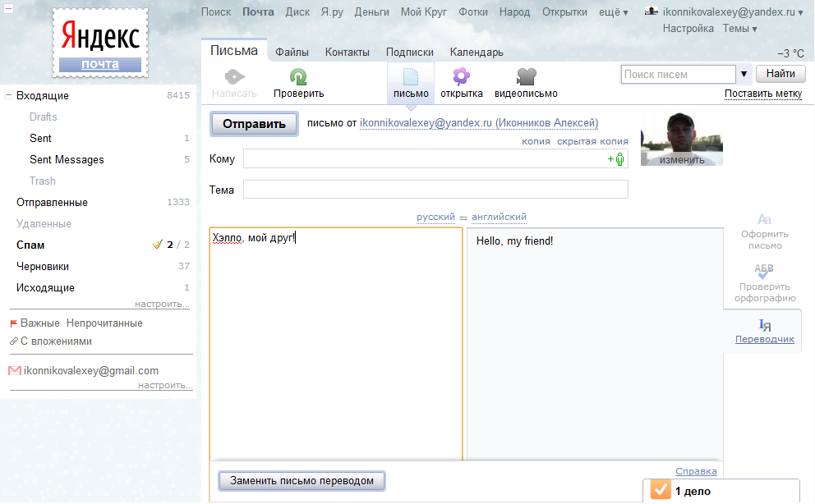
Task: Collapse the Входящие folder tree
Action: pos(8,95)
